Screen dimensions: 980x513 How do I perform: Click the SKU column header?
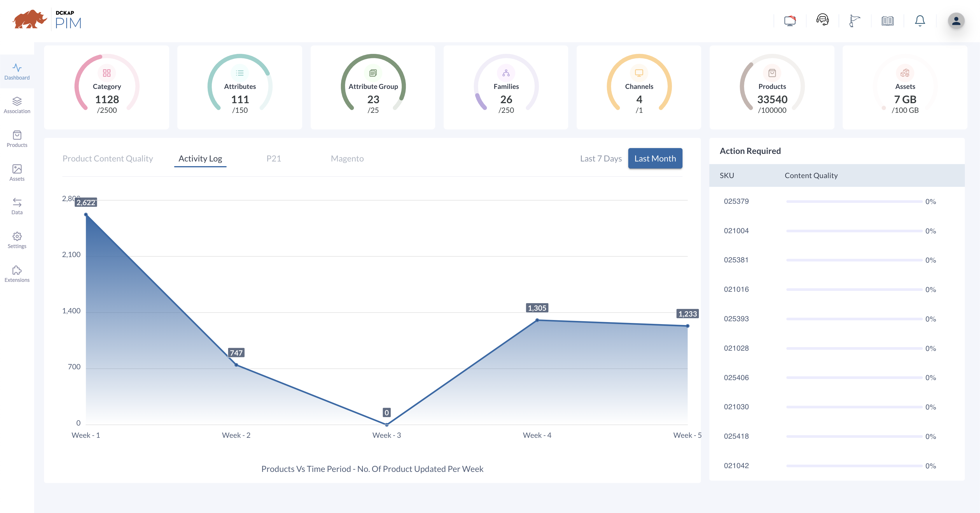pyautogui.click(x=727, y=175)
